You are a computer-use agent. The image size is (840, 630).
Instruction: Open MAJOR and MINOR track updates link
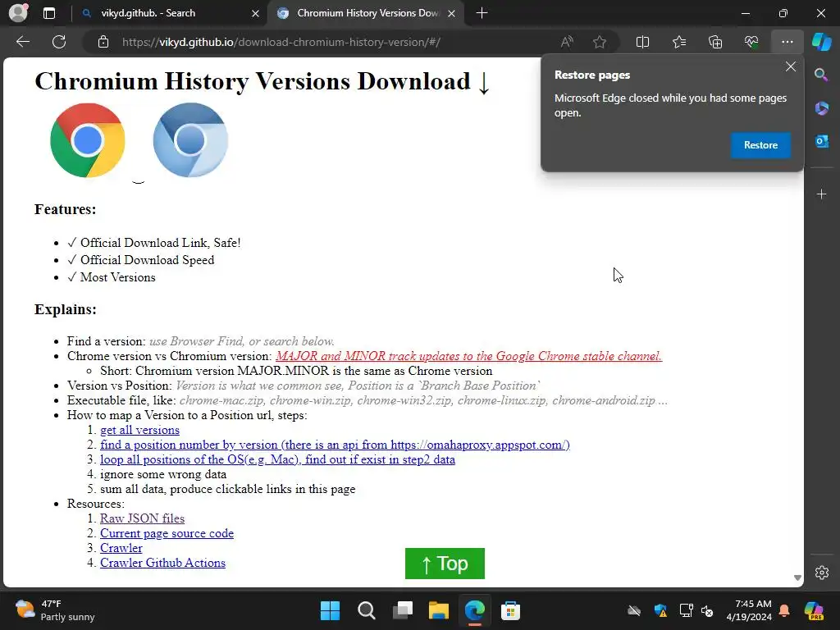[x=468, y=356]
